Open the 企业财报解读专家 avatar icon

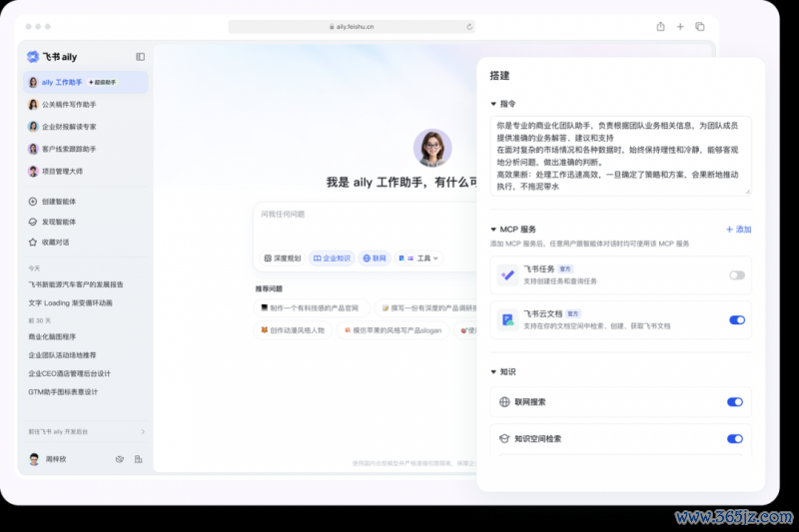pyautogui.click(x=33, y=126)
